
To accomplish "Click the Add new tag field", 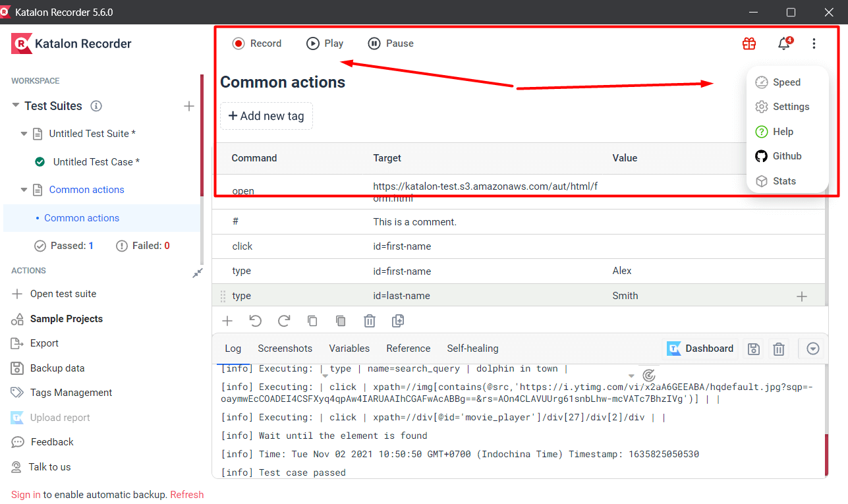I will (266, 116).
